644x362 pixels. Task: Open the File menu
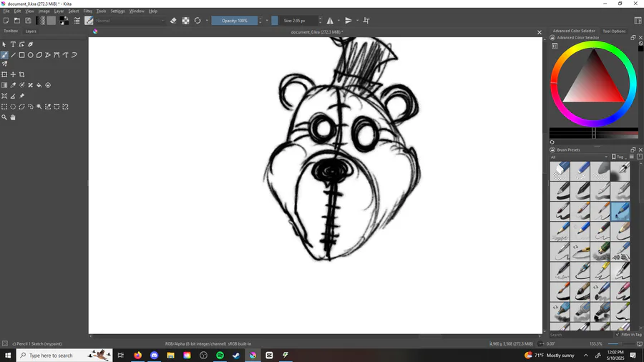[6, 11]
